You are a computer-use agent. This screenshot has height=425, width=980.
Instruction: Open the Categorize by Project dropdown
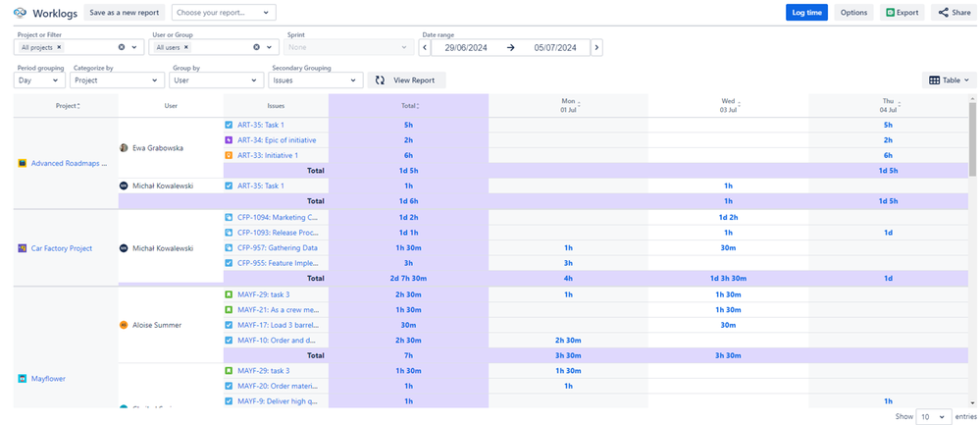pyautogui.click(x=117, y=80)
